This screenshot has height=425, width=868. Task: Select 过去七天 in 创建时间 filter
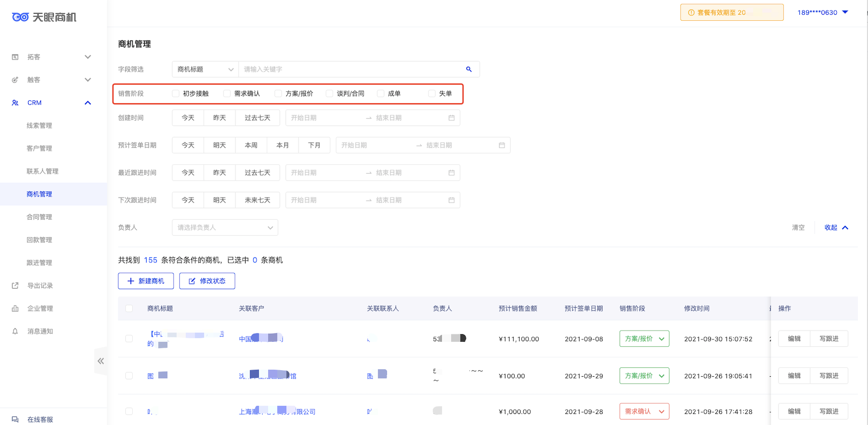click(x=258, y=118)
